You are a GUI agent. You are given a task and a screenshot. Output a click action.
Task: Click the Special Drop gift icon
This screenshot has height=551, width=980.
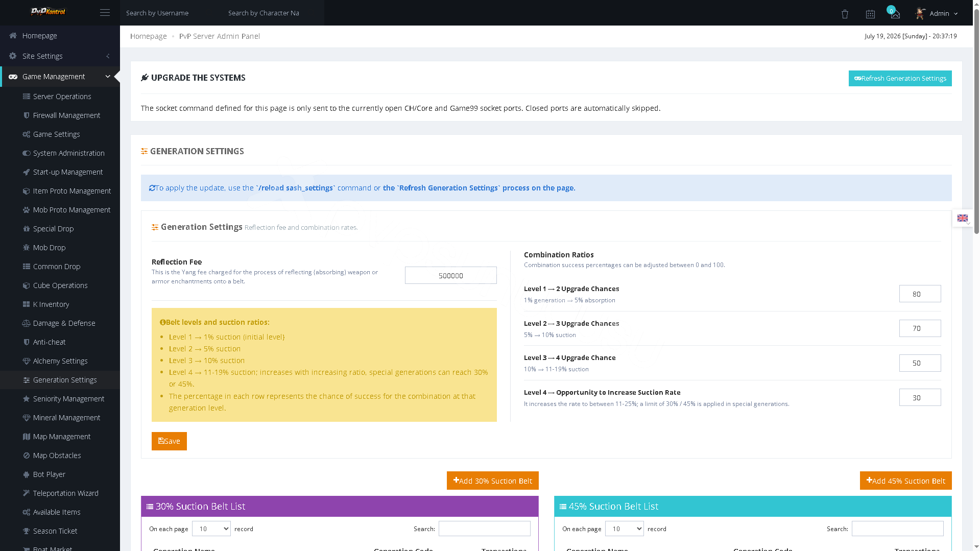pyautogui.click(x=27, y=229)
